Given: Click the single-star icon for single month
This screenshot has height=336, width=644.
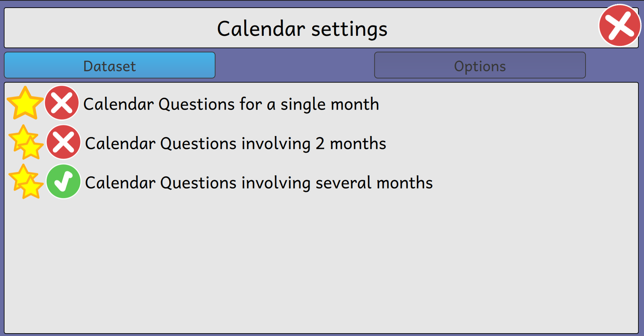Looking at the screenshot, I should pos(25,103).
